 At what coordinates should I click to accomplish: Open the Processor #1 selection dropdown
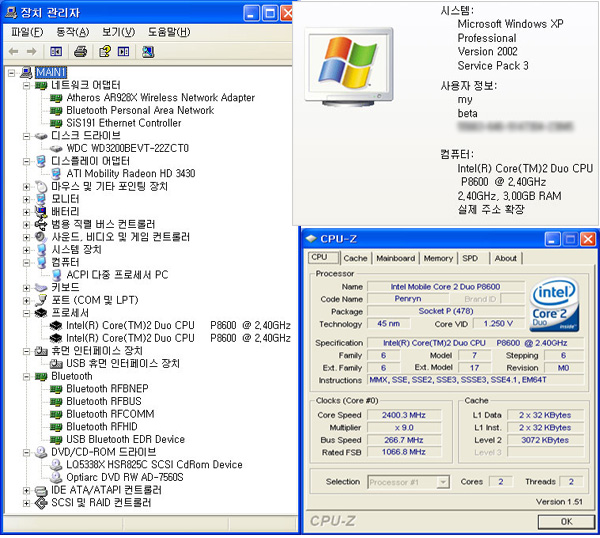pos(443,482)
